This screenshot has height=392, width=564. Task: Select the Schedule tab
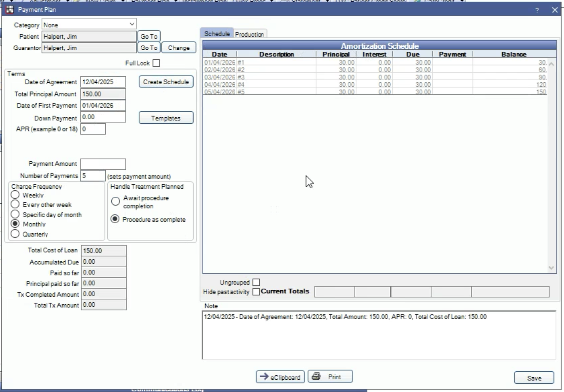coord(217,34)
